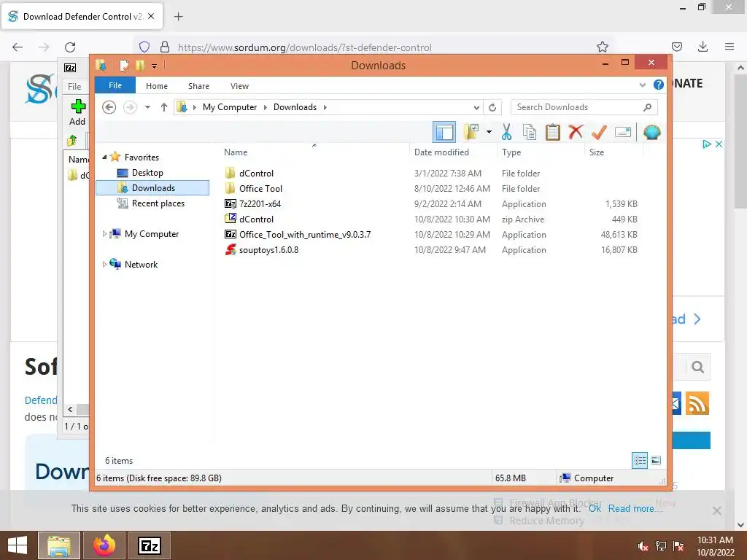
Task: Select souptoys1.6.0.8 application
Action: point(268,250)
